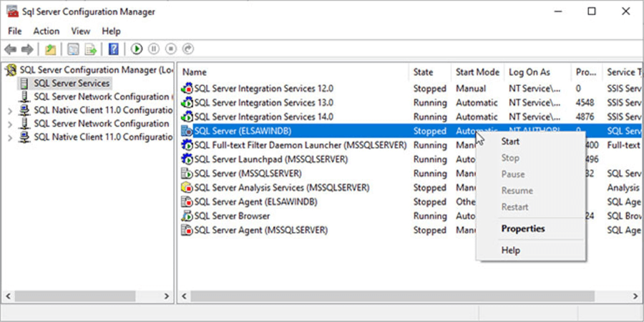Viewport: 644px width, 322px height.
Task: Click the Show/Hide console tree icon
Action: (73, 49)
